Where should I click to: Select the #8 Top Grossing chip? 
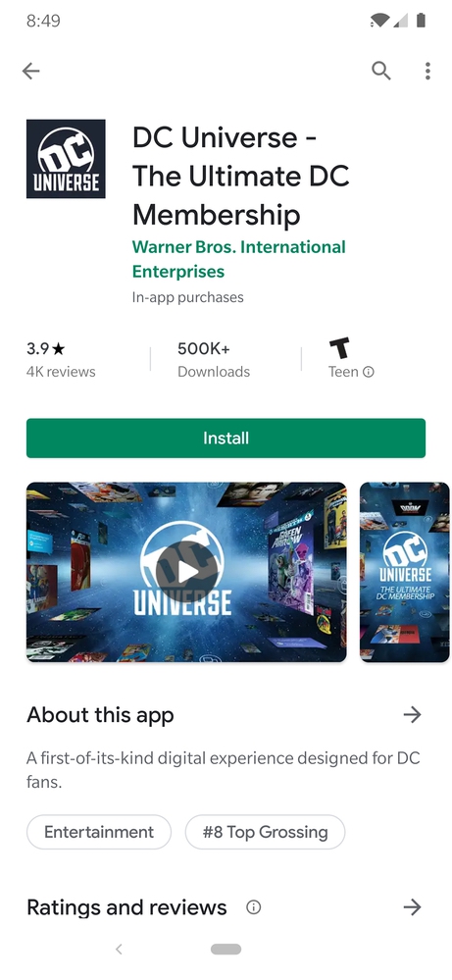click(266, 832)
